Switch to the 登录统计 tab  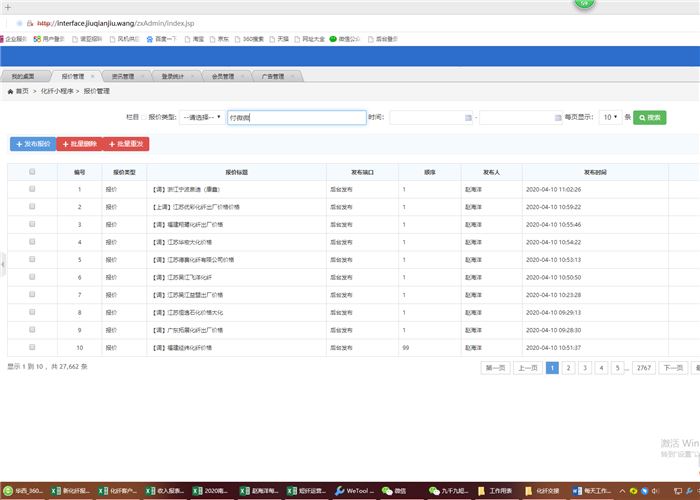coord(173,76)
